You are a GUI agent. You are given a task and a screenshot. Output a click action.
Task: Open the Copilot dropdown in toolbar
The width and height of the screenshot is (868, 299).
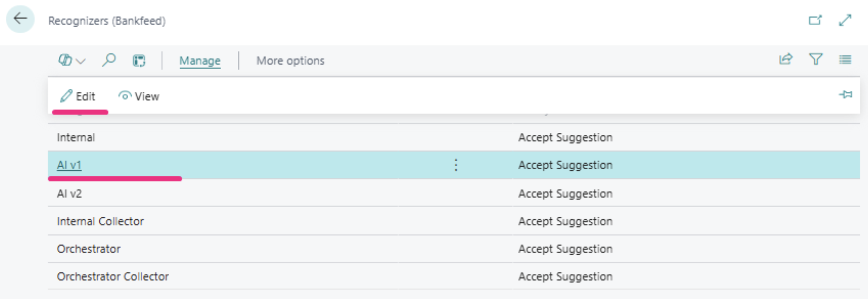click(72, 60)
